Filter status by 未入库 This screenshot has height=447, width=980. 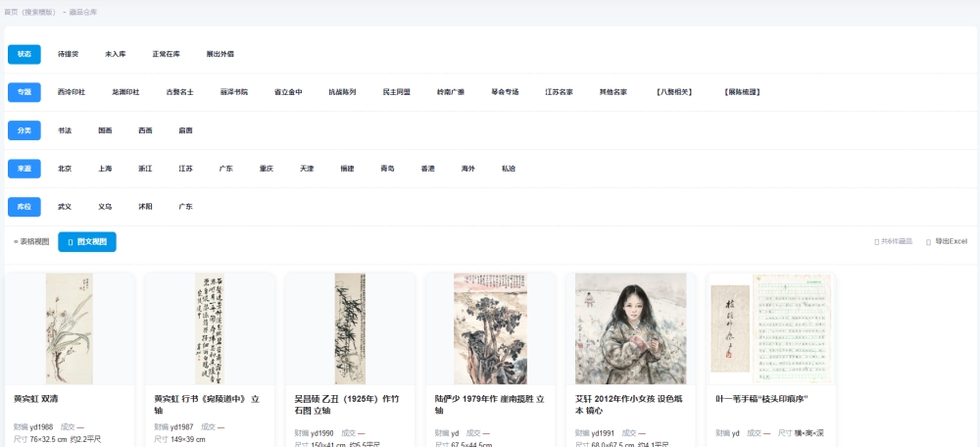pyautogui.click(x=116, y=54)
